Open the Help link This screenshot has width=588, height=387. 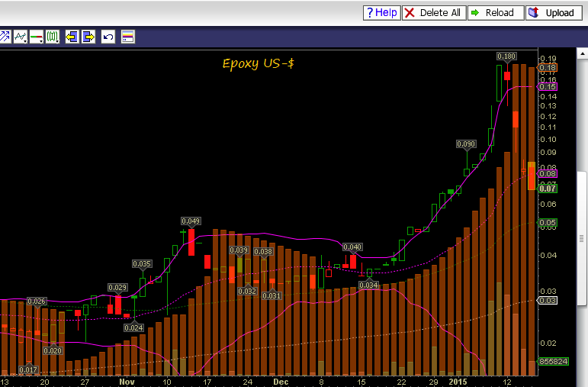(381, 13)
